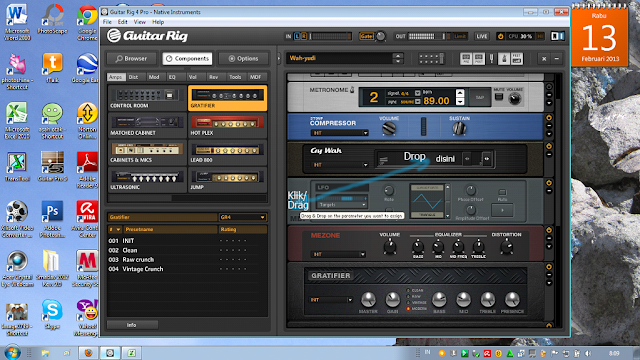Image resolution: width=640 pixels, height=360 pixels.
Task: Switch to the Browser tab
Action: [x=131, y=59]
